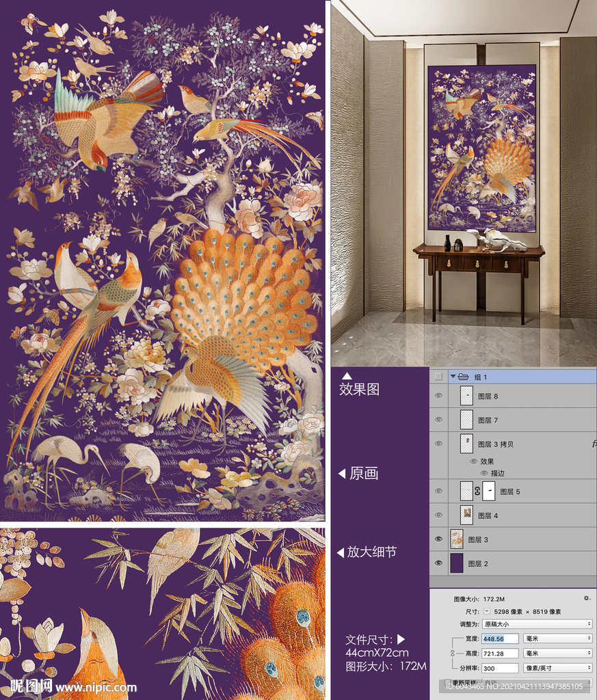The width and height of the screenshot is (597, 700).
Task: Select the 图层 7 layer thumbnail
Action: pyautogui.click(x=466, y=420)
